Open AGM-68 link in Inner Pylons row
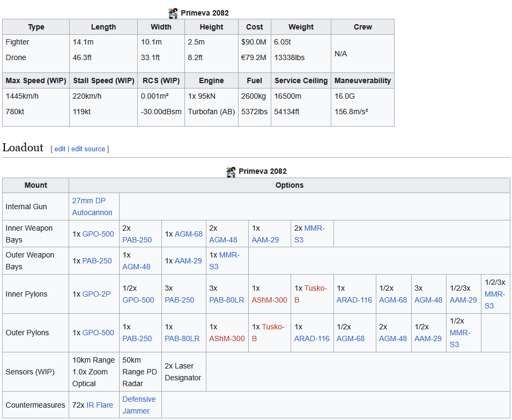The image size is (512, 420). coord(393,300)
